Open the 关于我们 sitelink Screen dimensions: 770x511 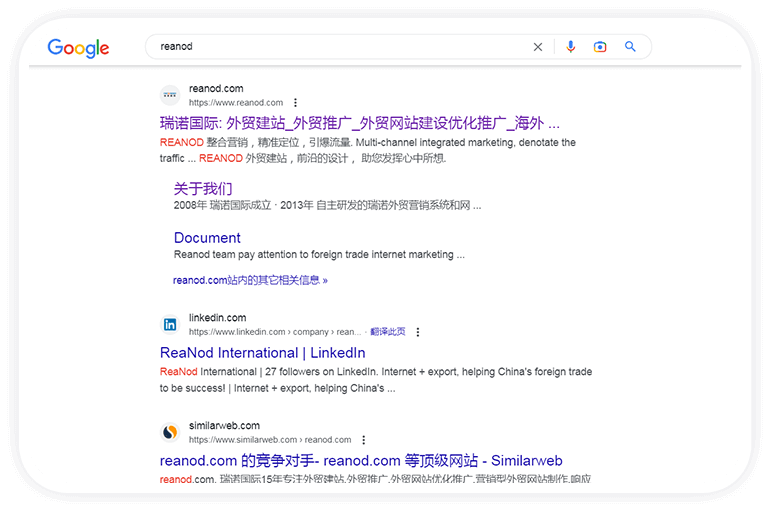pyautogui.click(x=203, y=188)
